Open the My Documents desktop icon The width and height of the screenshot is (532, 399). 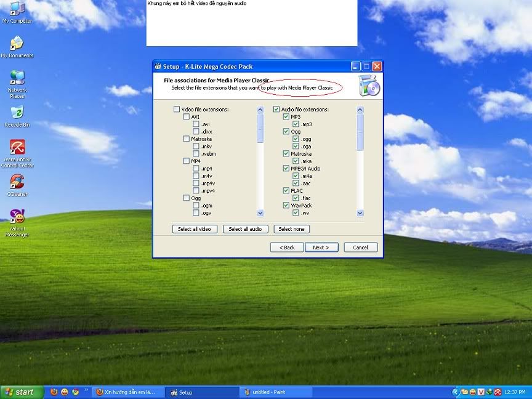point(17,47)
